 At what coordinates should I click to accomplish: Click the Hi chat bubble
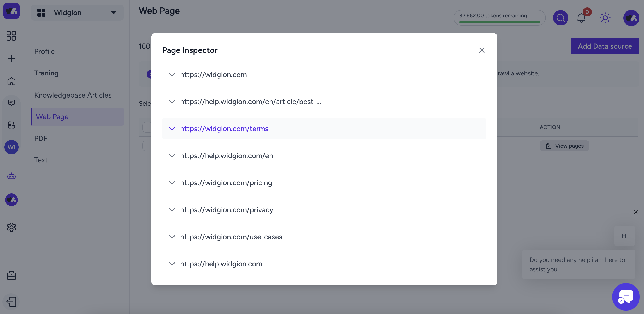pos(624,236)
